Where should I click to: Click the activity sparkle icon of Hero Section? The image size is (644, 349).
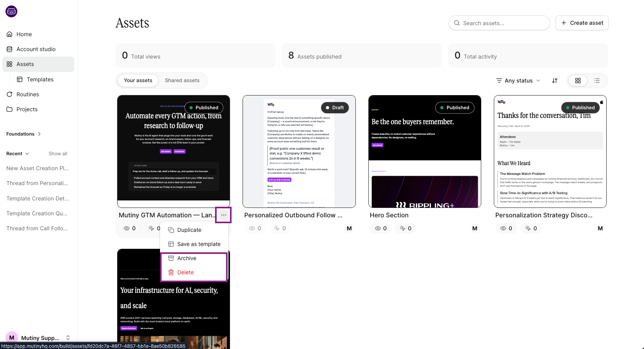(x=402, y=228)
